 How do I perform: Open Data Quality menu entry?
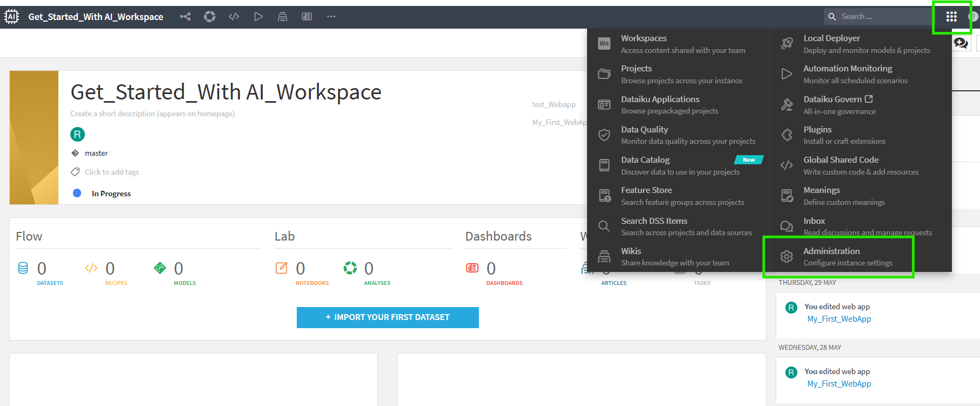click(678, 135)
